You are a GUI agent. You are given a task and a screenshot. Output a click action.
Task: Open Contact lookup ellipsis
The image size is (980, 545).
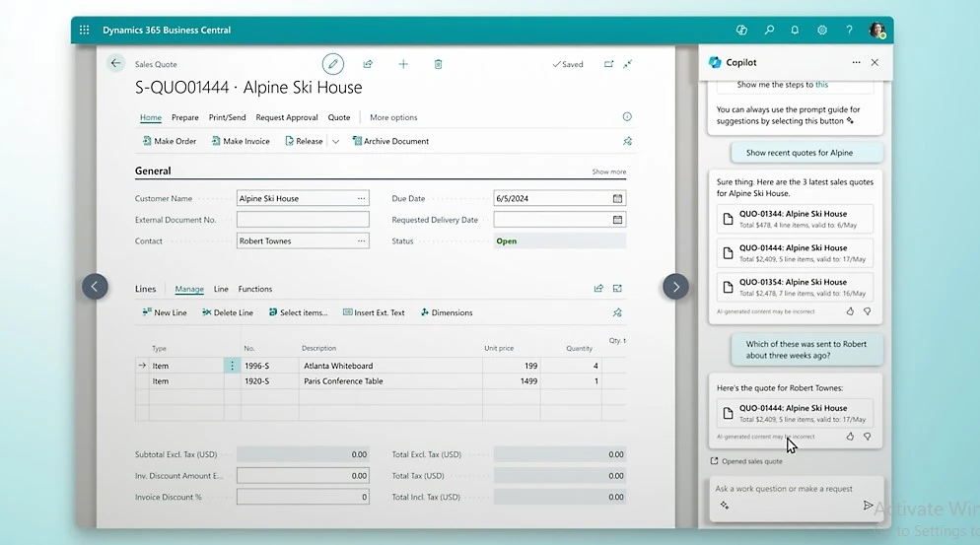point(361,240)
